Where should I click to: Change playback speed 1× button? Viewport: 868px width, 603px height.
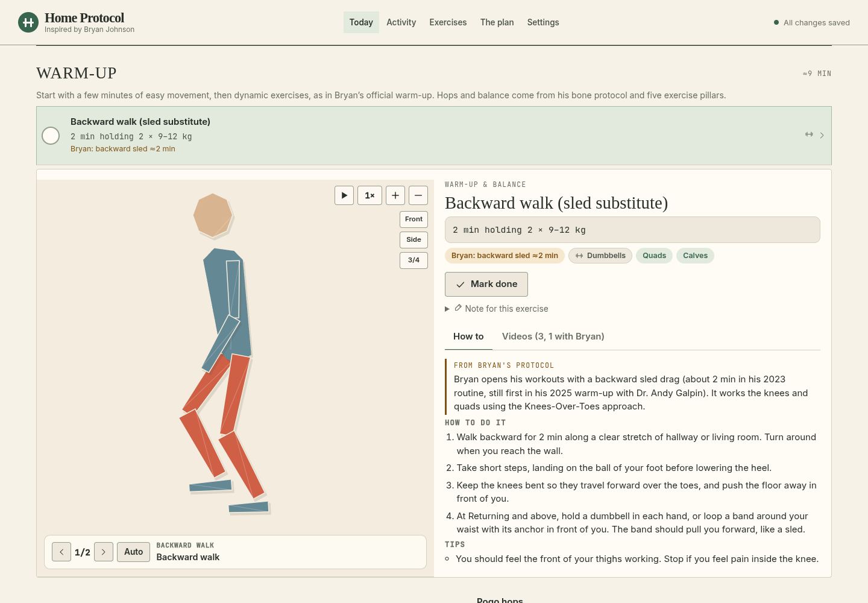click(x=370, y=195)
